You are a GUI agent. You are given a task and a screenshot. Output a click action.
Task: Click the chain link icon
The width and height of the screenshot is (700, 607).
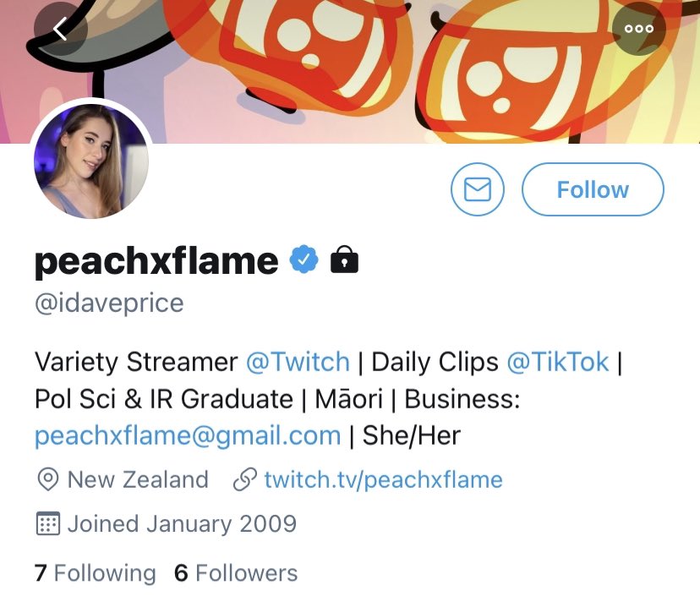coord(244,480)
